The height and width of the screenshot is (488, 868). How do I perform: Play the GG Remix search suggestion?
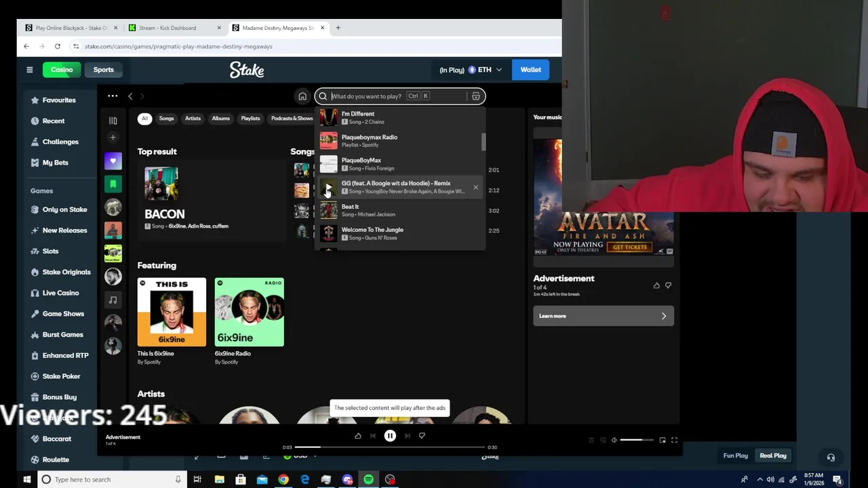(328, 187)
